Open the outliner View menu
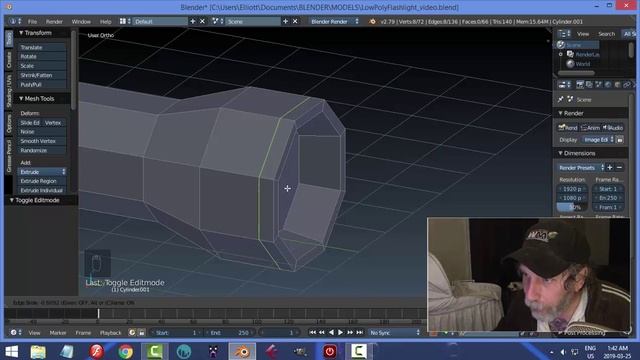 click(x=583, y=34)
